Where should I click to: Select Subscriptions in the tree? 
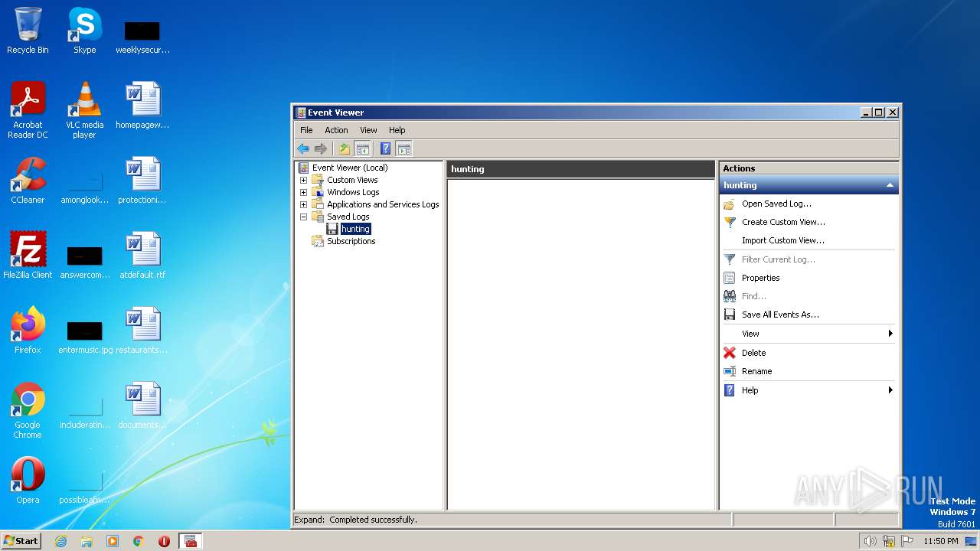coord(351,241)
